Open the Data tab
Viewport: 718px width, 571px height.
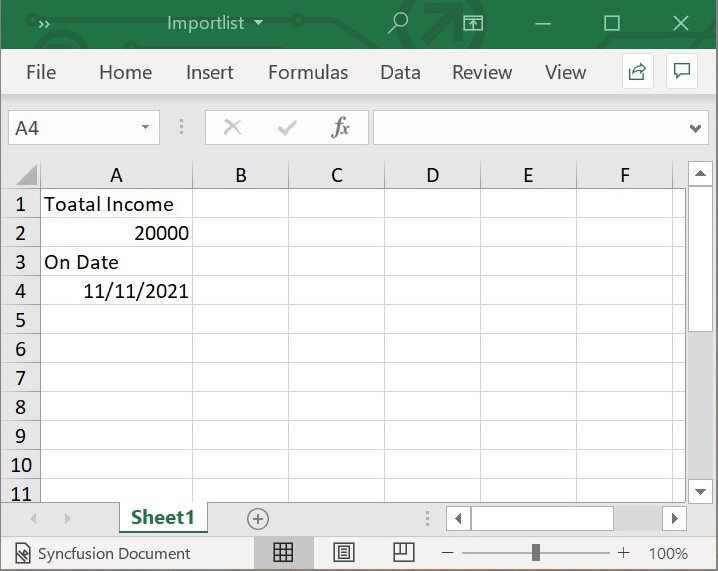400,72
